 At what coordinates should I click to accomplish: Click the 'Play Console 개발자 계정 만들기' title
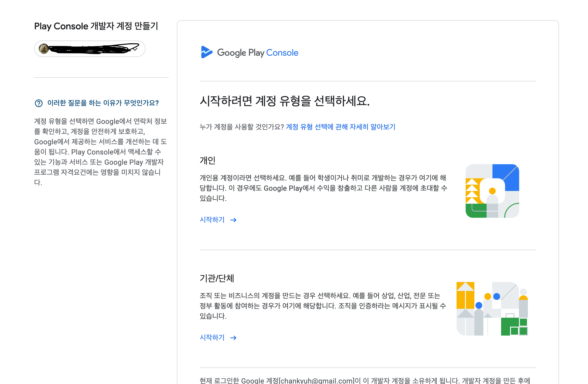pyautogui.click(x=96, y=26)
